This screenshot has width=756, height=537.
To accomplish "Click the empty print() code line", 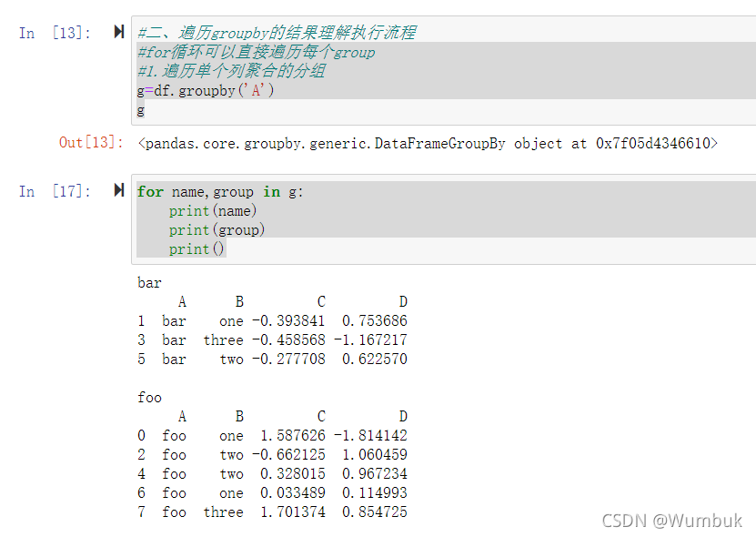I will point(197,249).
